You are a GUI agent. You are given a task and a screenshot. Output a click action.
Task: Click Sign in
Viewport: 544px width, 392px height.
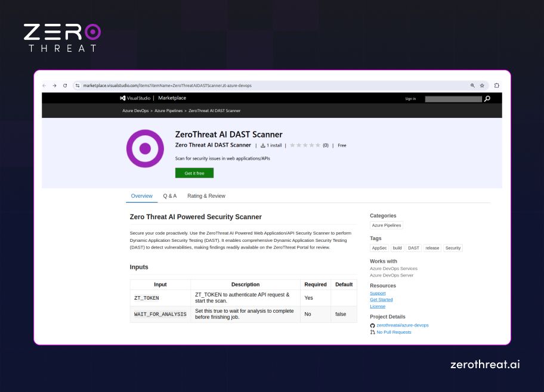click(x=410, y=99)
